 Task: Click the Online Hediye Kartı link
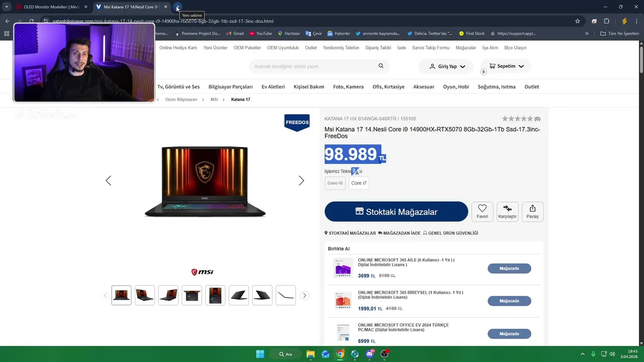coord(178,48)
